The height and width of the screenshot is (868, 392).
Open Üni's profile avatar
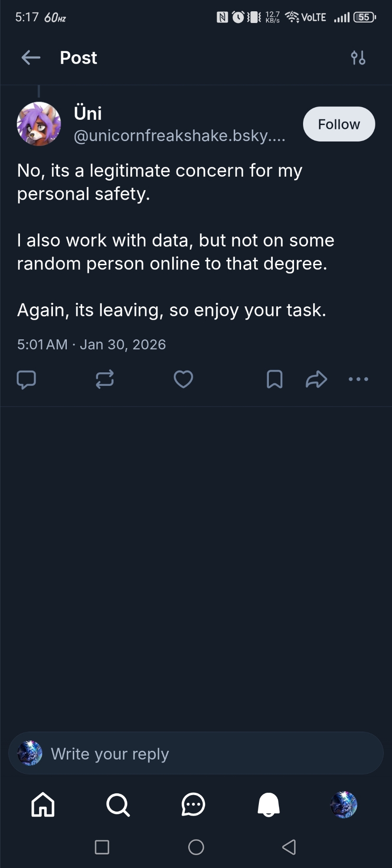click(x=39, y=124)
